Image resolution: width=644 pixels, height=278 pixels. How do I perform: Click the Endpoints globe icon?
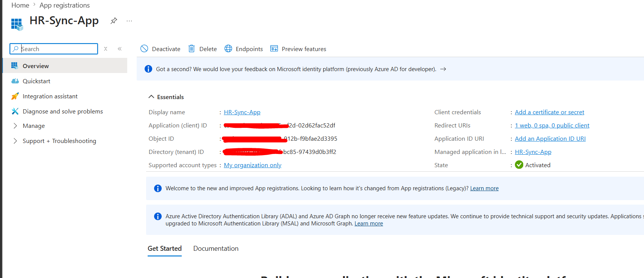point(228,49)
